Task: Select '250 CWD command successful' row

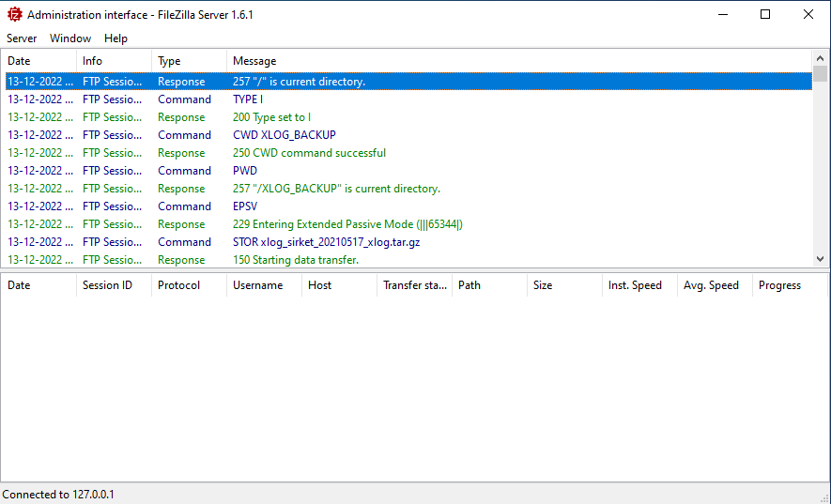Action: click(x=408, y=153)
